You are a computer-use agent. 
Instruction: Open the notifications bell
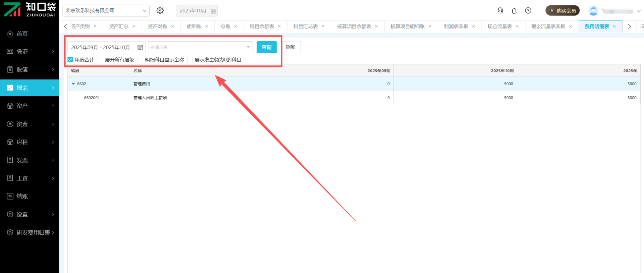point(514,11)
